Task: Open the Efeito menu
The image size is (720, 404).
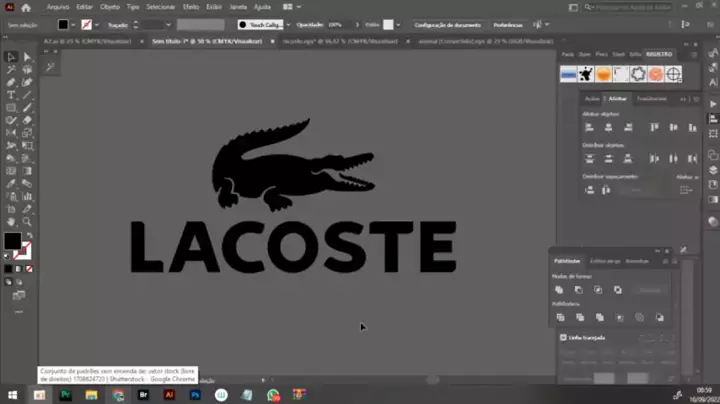Action: 191,7
